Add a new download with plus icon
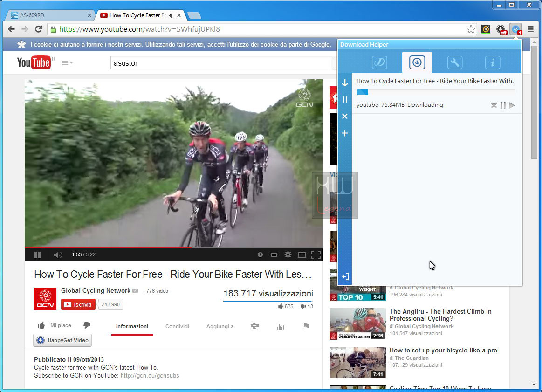This screenshot has height=392, width=542. click(x=344, y=133)
